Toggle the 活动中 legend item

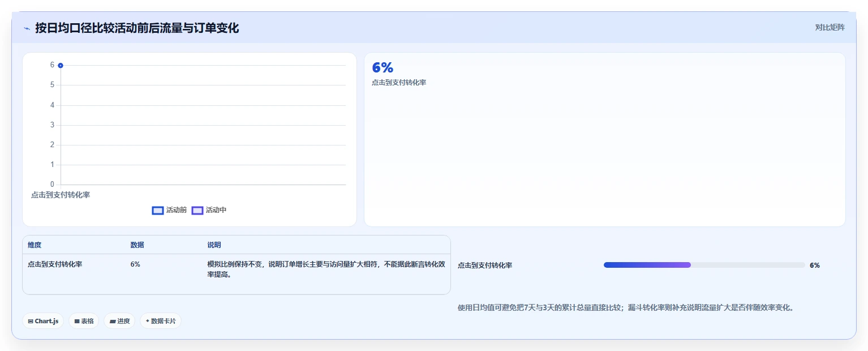tap(209, 210)
